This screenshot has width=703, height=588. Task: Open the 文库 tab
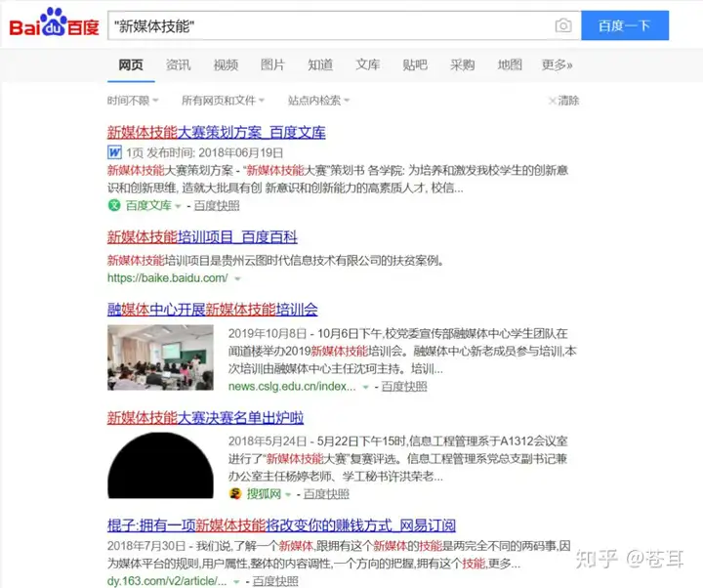[368, 65]
